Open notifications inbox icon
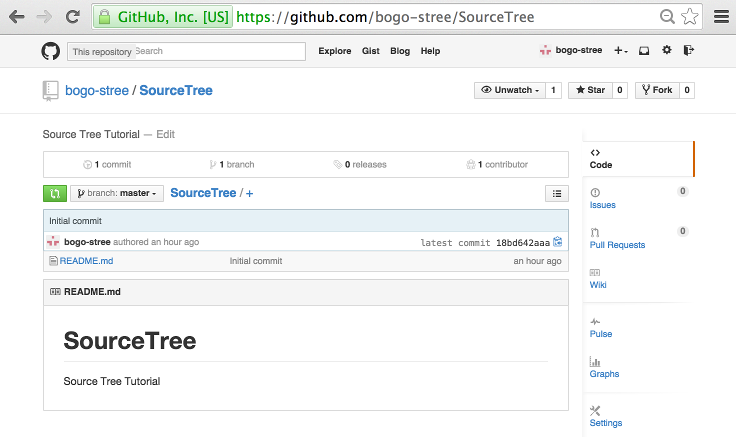 [644, 51]
